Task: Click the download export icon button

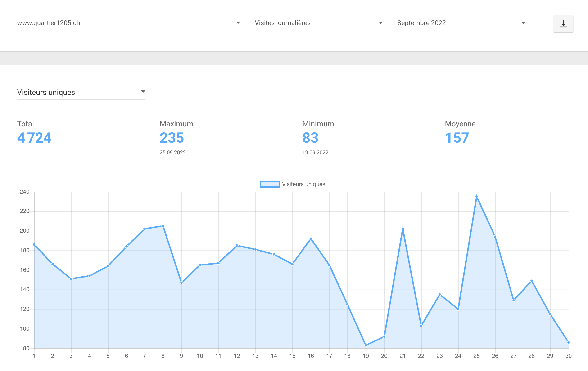Action: click(563, 24)
